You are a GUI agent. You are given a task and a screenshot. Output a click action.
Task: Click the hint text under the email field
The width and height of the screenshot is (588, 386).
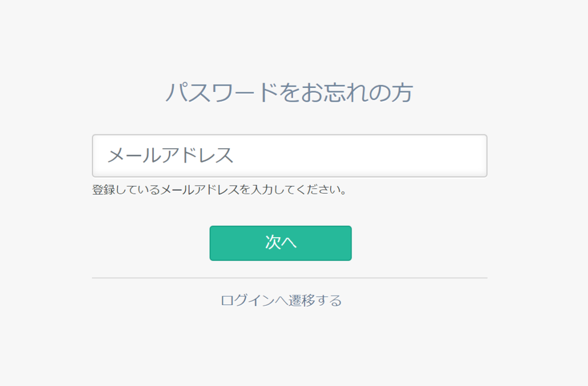(x=219, y=190)
